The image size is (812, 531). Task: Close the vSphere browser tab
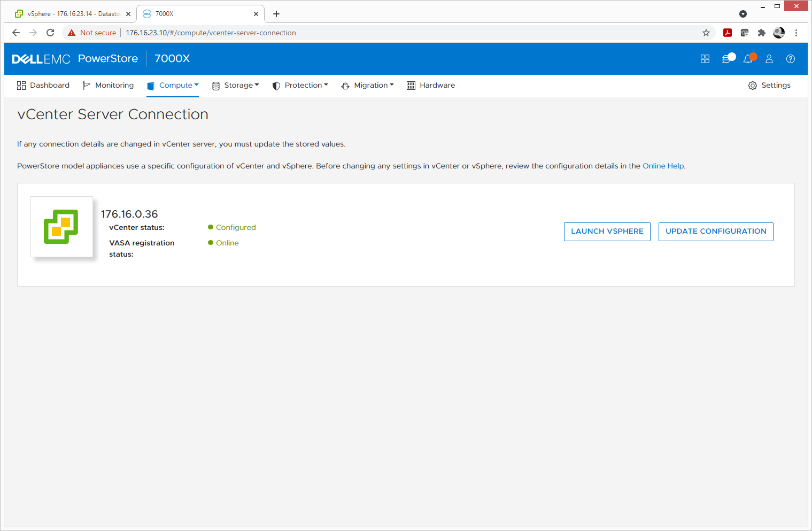[x=128, y=14]
